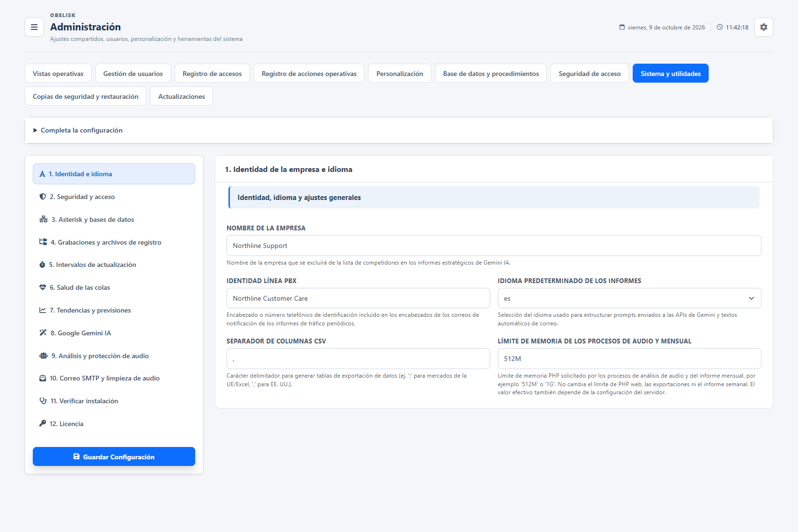Click the Guardar Configuración button
The image size is (798, 532).
tap(114, 456)
